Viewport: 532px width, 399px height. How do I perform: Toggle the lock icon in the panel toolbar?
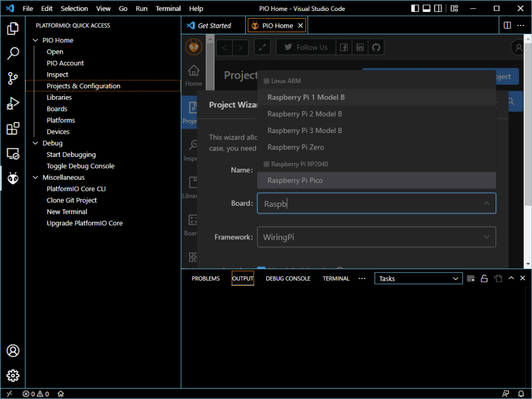tap(484, 278)
